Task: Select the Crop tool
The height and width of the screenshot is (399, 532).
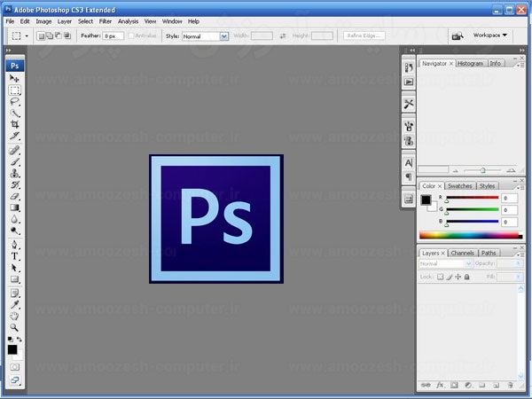Action: (x=14, y=124)
